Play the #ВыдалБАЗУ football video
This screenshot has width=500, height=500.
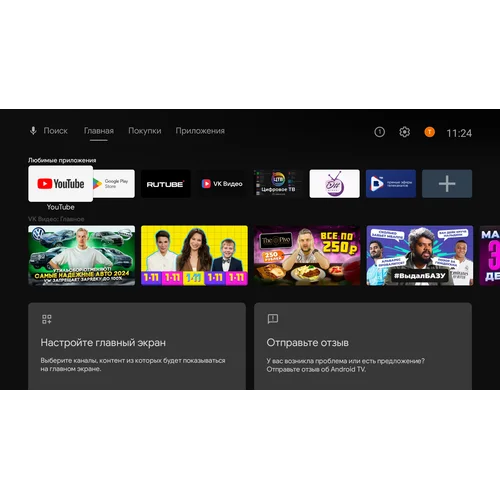pos(420,255)
